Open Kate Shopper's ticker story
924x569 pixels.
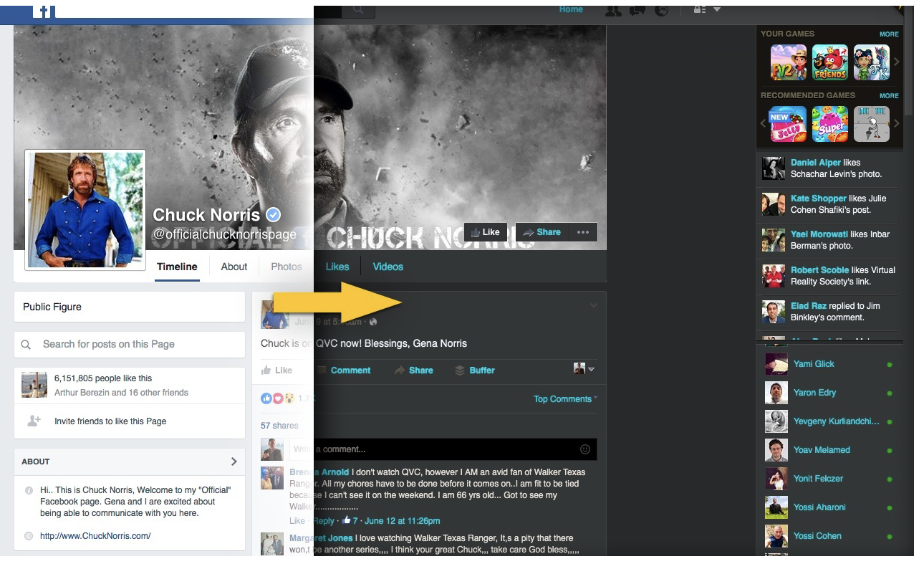point(829,204)
